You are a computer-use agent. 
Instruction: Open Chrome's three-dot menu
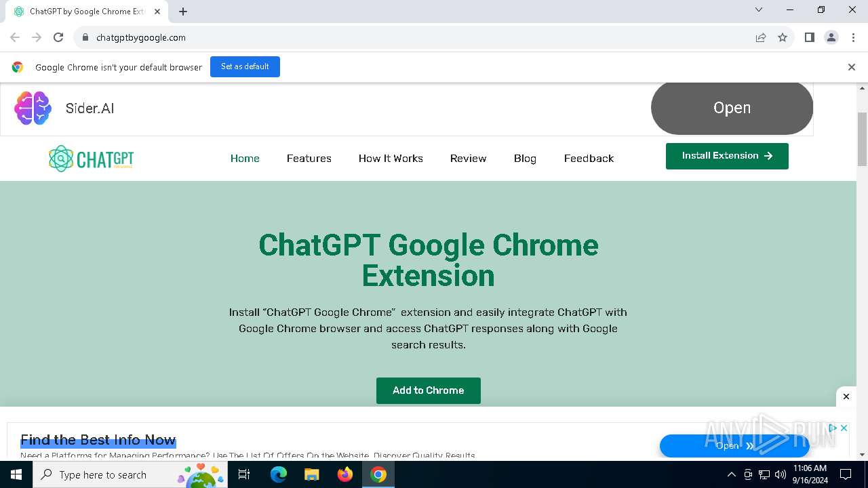point(852,37)
